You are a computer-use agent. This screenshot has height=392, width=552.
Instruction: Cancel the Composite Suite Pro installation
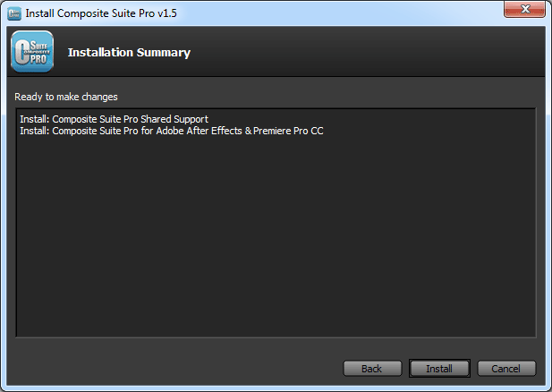click(506, 369)
